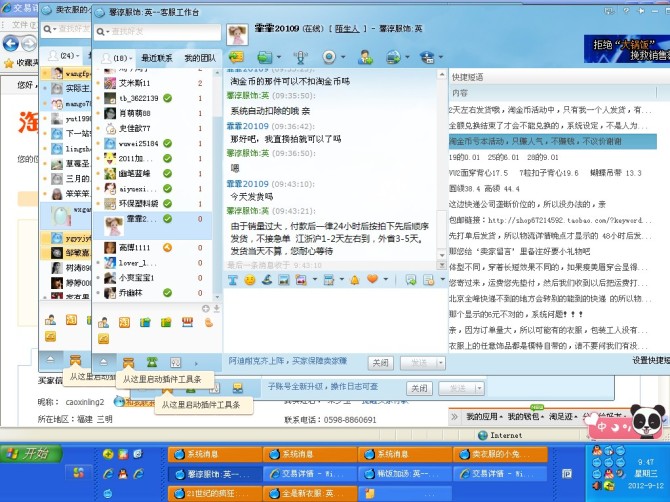Viewport: 670px width, 502px height.
Task: Click the plus add icon below contact list
Action: [x=206, y=308]
